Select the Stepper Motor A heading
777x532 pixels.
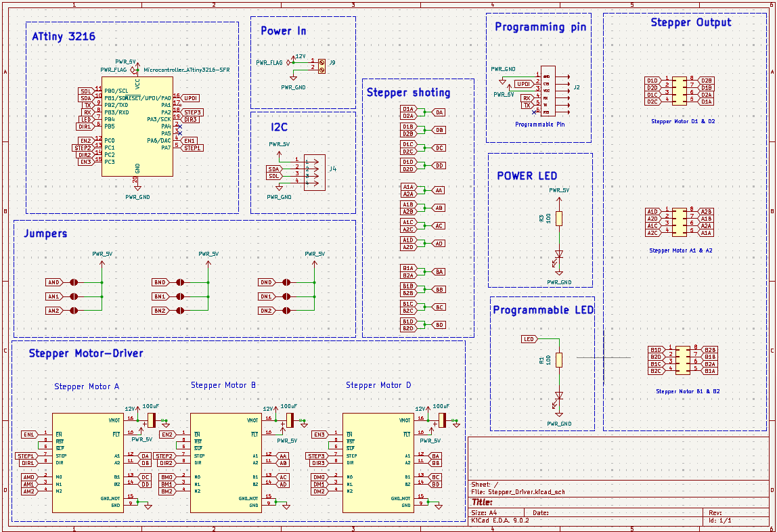click(87, 386)
